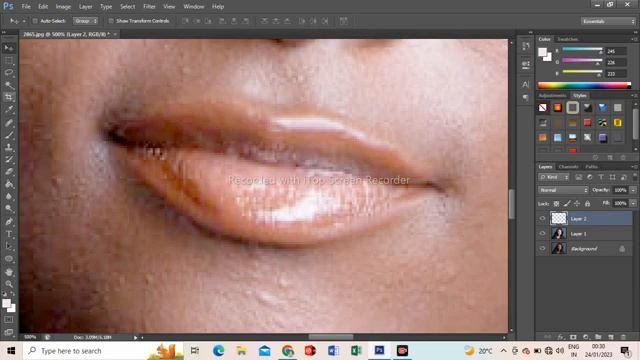Enable Show Transform Controls checkbox

[x=111, y=21]
